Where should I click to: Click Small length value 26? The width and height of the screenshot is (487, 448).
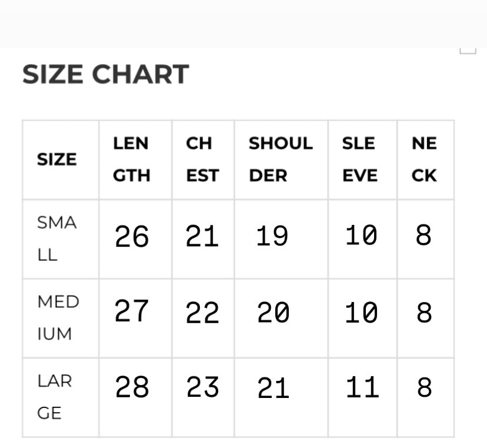tap(132, 237)
